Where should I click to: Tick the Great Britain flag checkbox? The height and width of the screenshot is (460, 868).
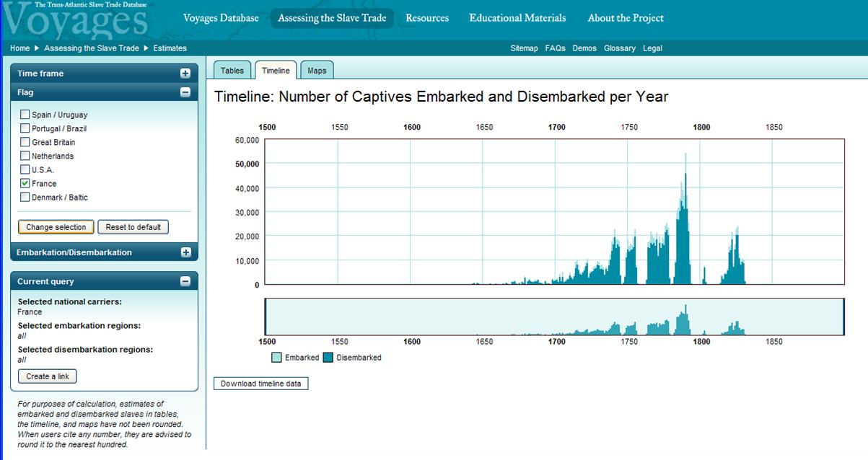(x=25, y=142)
